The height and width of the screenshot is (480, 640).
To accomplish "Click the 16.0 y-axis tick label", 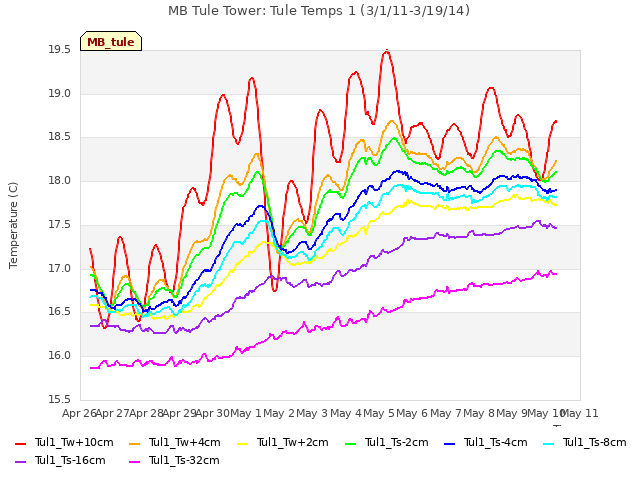I will [59, 356].
